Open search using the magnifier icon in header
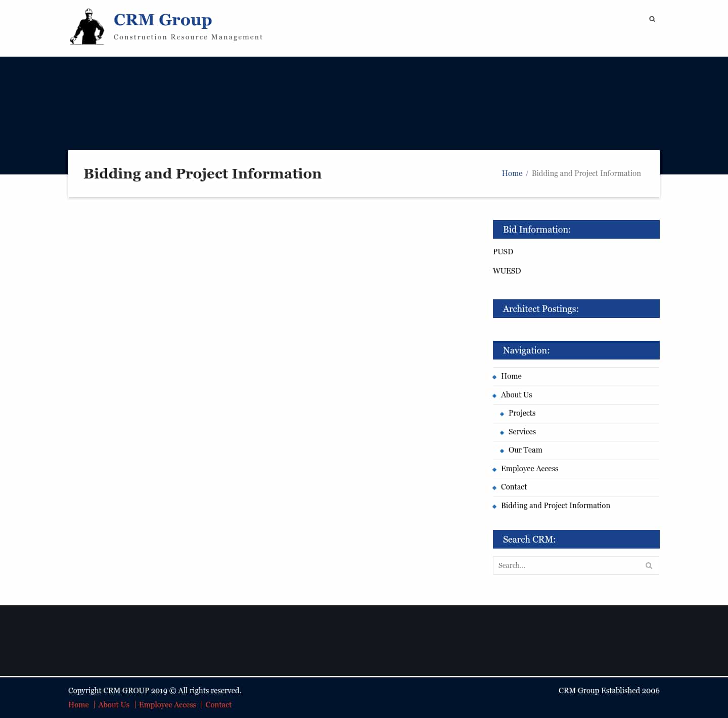This screenshot has height=718, width=728. 652,19
